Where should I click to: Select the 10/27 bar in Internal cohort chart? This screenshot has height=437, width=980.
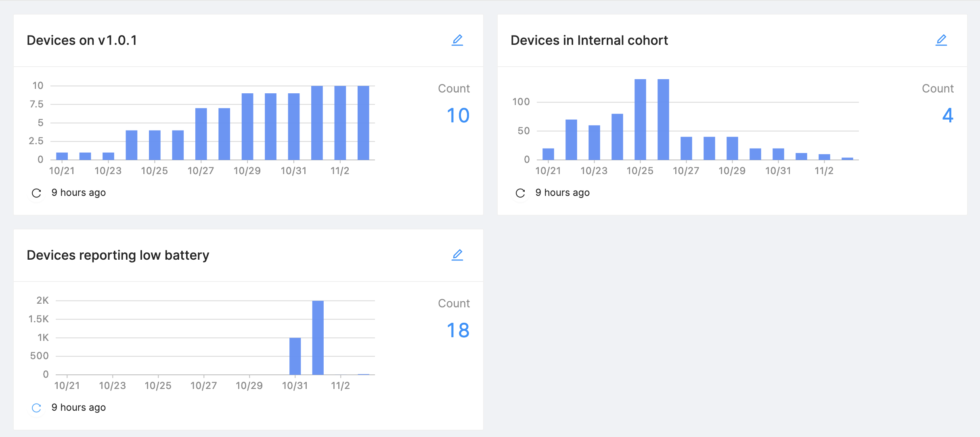686,148
